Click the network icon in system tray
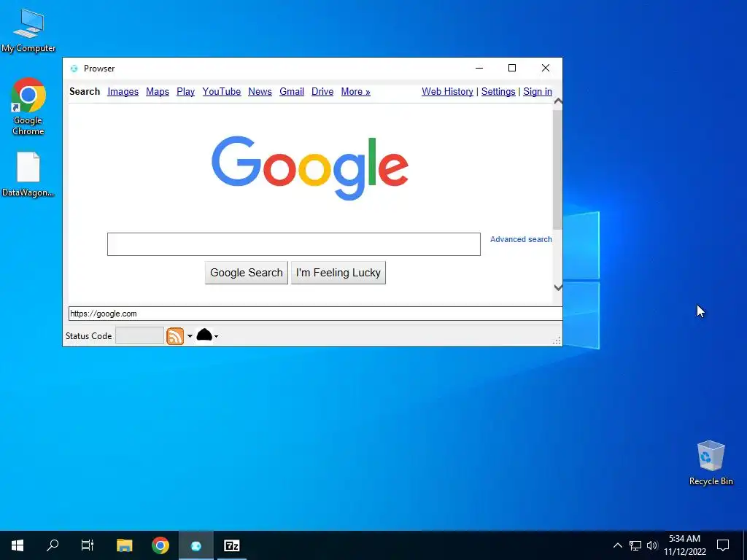Viewport: 747px width, 560px height. [x=635, y=545]
